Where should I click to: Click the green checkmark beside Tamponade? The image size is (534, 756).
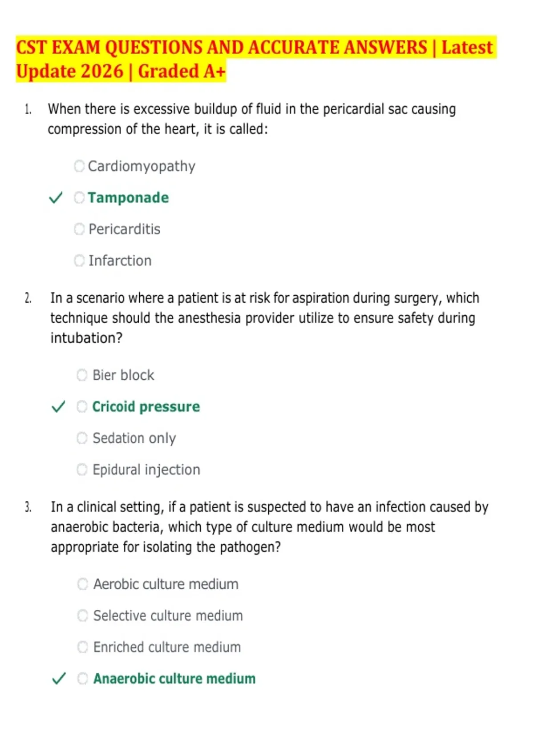56,198
